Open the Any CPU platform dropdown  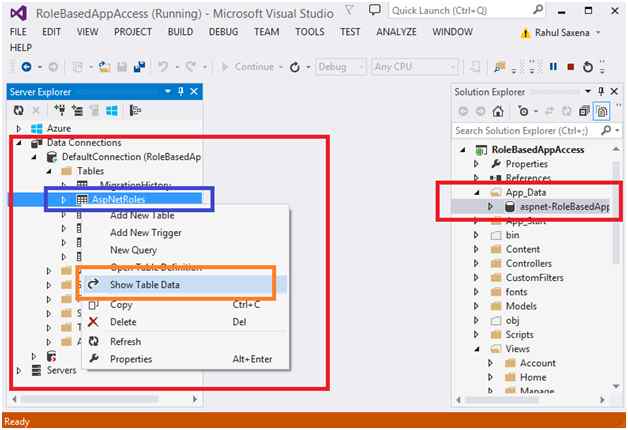coord(415,67)
